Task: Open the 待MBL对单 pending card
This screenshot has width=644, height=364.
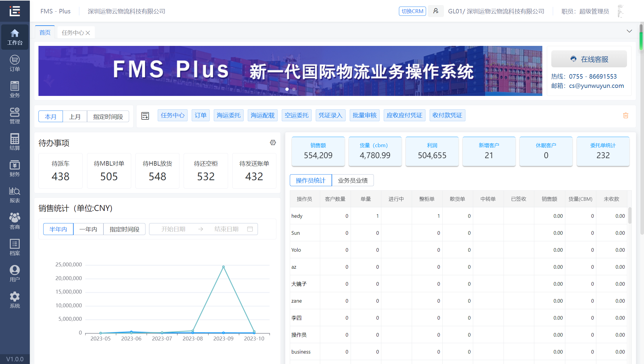Action: [109, 171]
